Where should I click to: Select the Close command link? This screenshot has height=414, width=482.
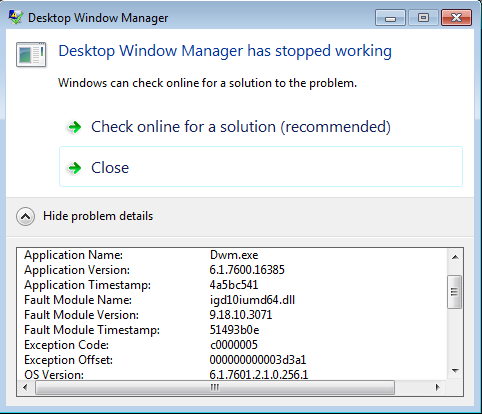(x=261, y=167)
